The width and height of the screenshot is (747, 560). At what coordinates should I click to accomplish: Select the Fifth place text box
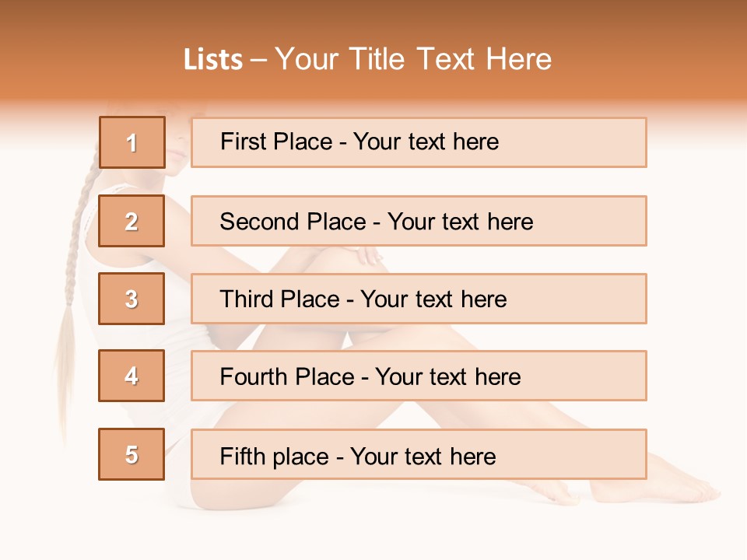(419, 454)
